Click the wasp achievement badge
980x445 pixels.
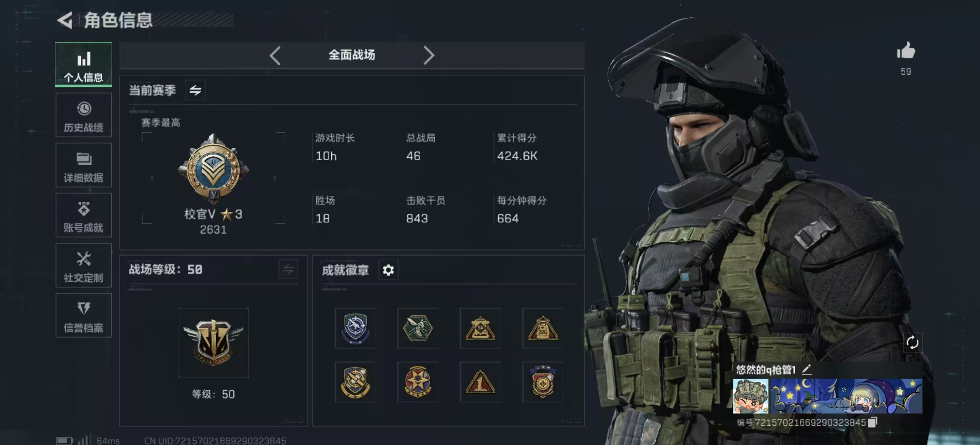tap(417, 328)
